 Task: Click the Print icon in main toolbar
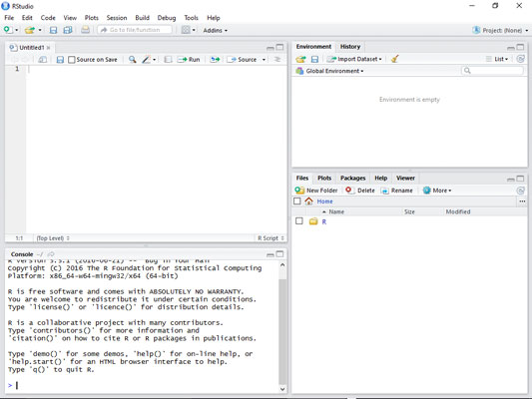(x=85, y=30)
